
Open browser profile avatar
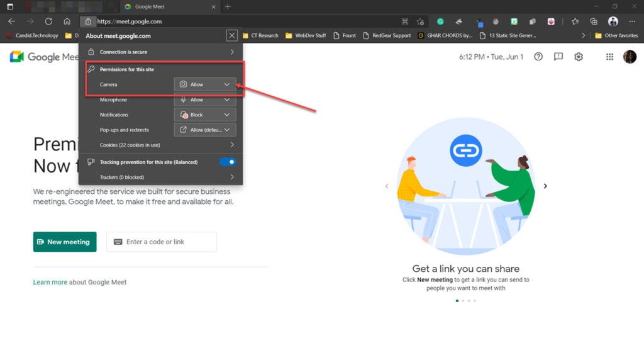pyautogui.click(x=613, y=21)
